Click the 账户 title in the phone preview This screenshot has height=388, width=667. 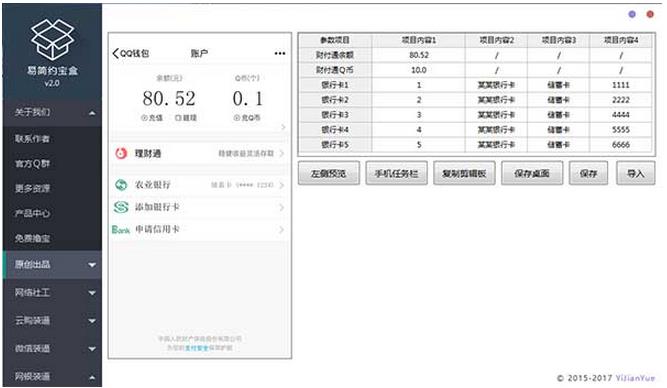click(x=199, y=53)
